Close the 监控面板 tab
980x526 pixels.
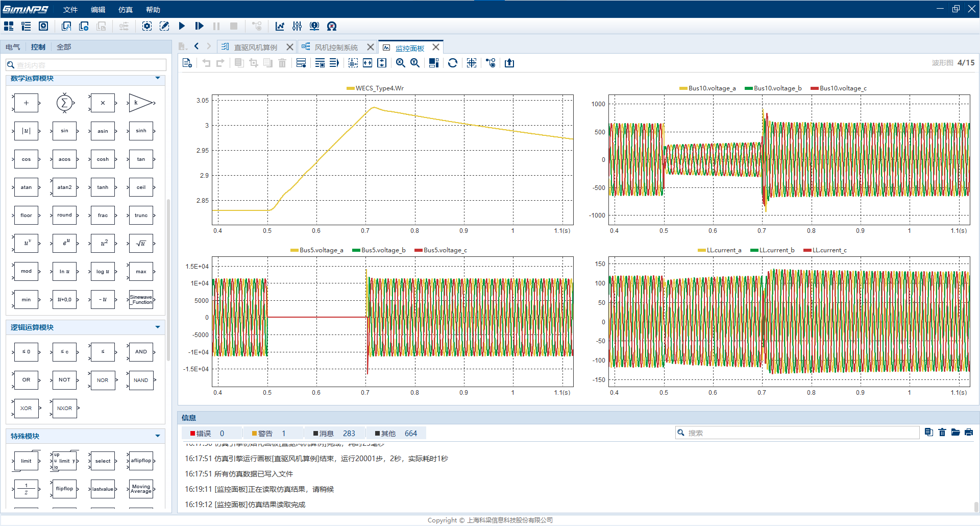(436, 47)
